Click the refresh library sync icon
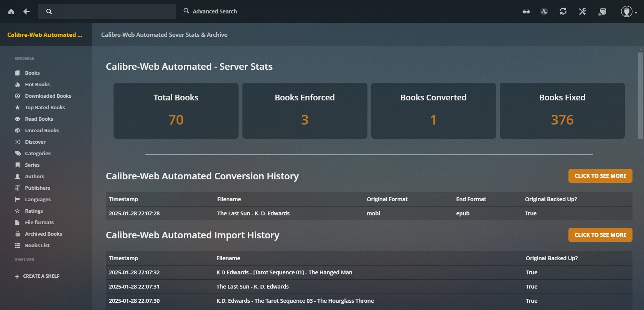Viewport: 644px width, 310px height. [x=563, y=11]
